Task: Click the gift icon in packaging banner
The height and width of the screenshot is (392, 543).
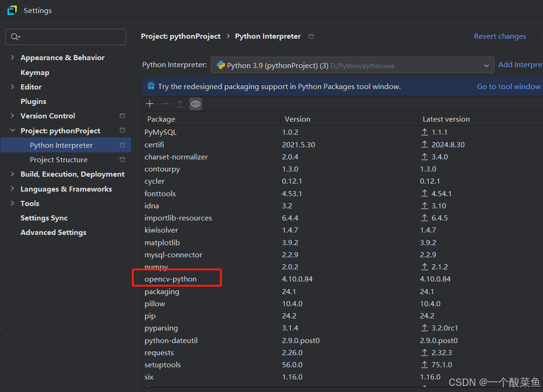Action: [151, 86]
